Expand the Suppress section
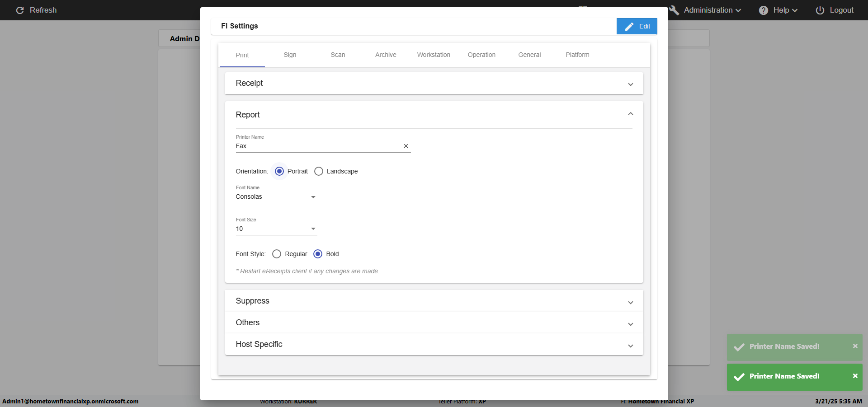 pos(630,303)
